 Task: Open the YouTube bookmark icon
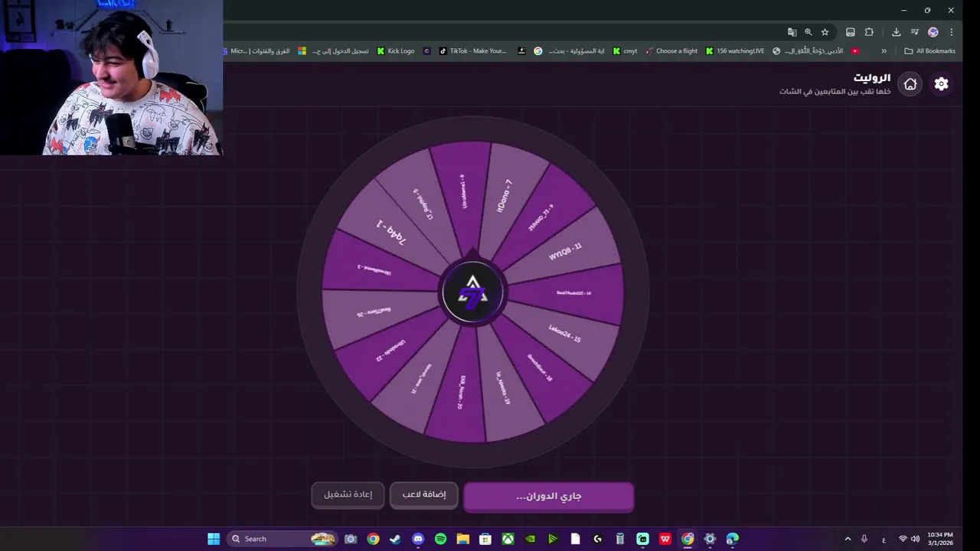pos(855,51)
